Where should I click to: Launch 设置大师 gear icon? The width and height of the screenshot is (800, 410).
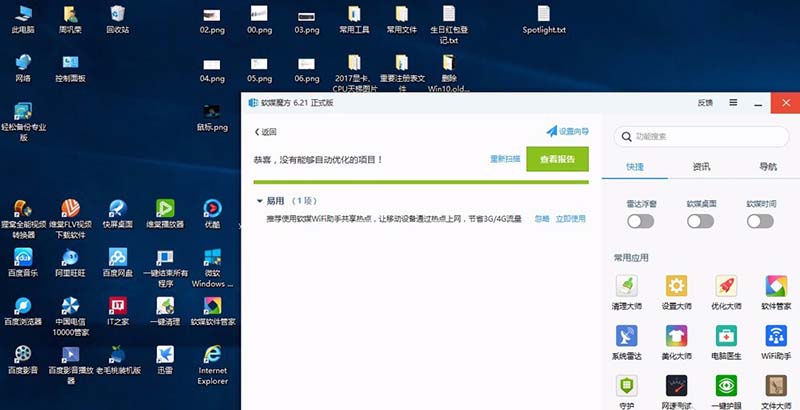click(x=677, y=287)
